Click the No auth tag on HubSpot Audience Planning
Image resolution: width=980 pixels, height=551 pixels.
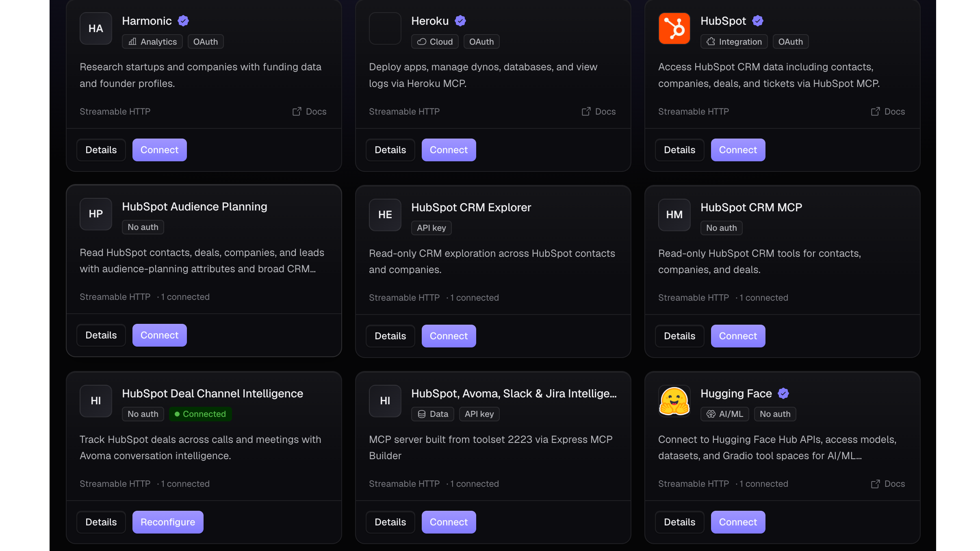point(143,227)
